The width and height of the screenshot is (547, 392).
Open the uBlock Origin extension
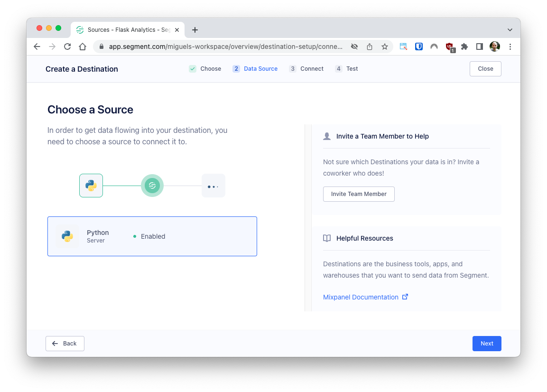(x=450, y=47)
